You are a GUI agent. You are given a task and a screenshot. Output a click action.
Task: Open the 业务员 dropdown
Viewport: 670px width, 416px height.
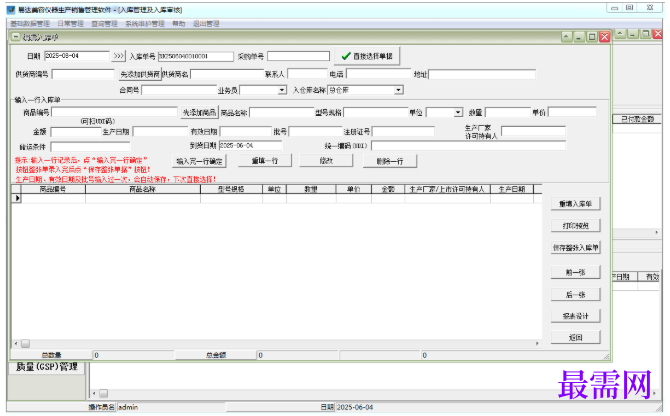tap(282, 90)
